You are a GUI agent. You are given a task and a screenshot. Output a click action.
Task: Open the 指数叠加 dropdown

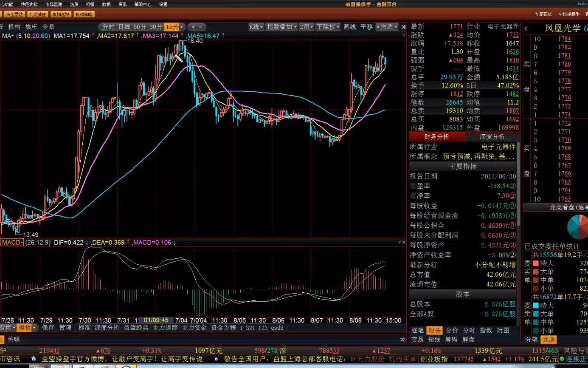(281, 27)
